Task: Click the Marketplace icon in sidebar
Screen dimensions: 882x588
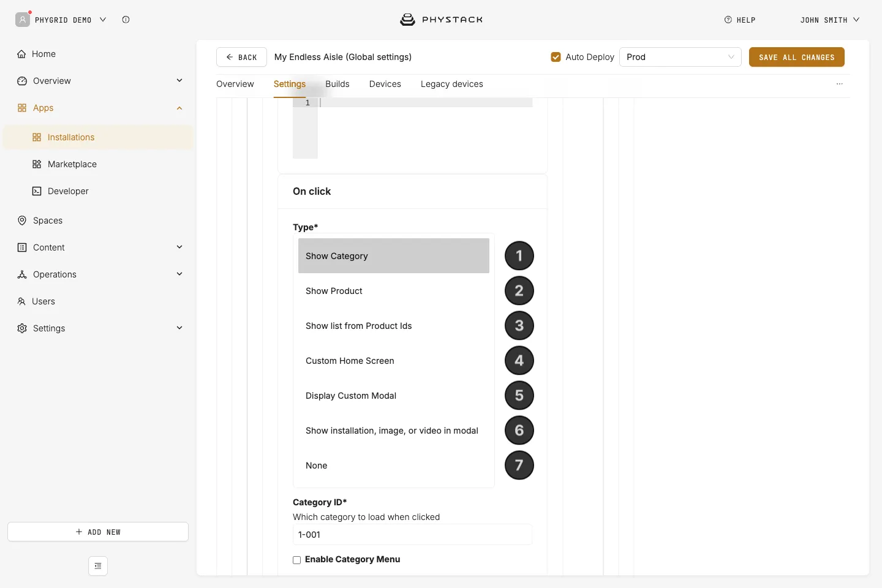Action: pyautogui.click(x=37, y=164)
